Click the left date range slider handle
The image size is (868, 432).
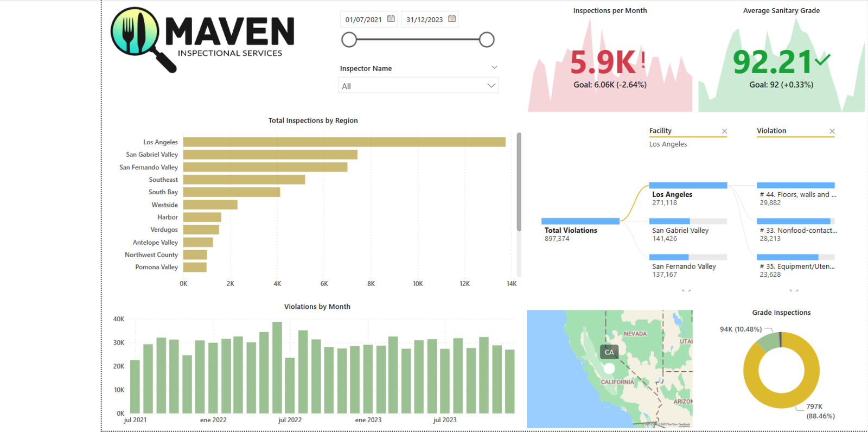349,40
